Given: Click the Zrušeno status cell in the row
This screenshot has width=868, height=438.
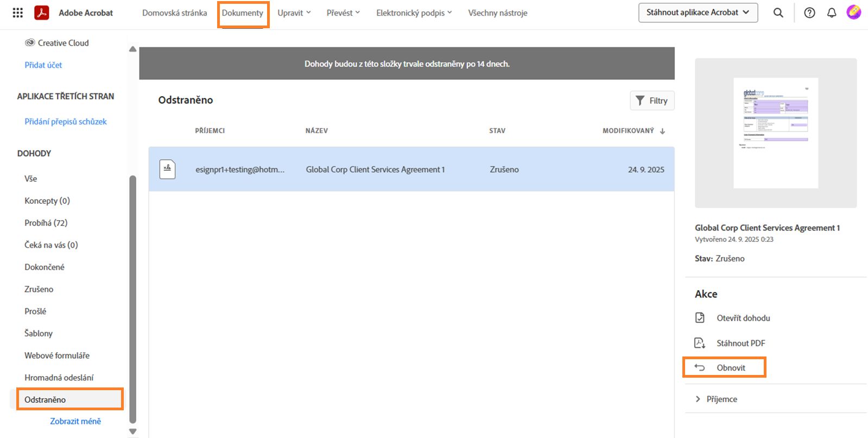Looking at the screenshot, I should click(x=504, y=170).
